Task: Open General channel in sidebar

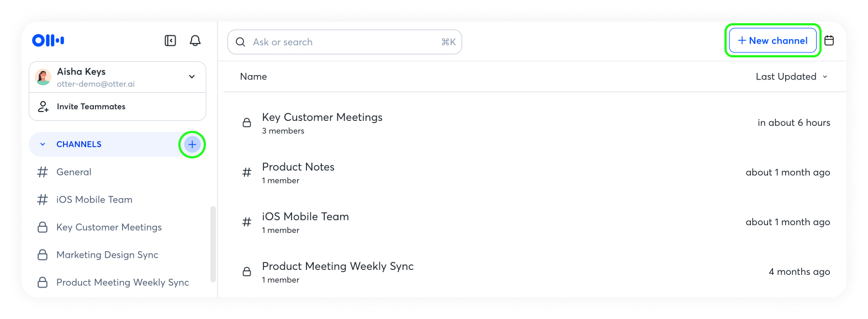Action: click(74, 172)
